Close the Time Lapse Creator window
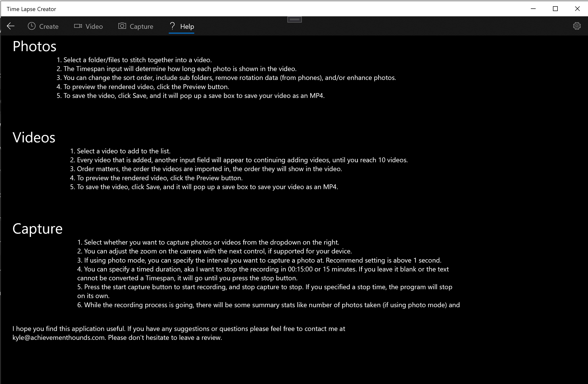 click(x=577, y=9)
